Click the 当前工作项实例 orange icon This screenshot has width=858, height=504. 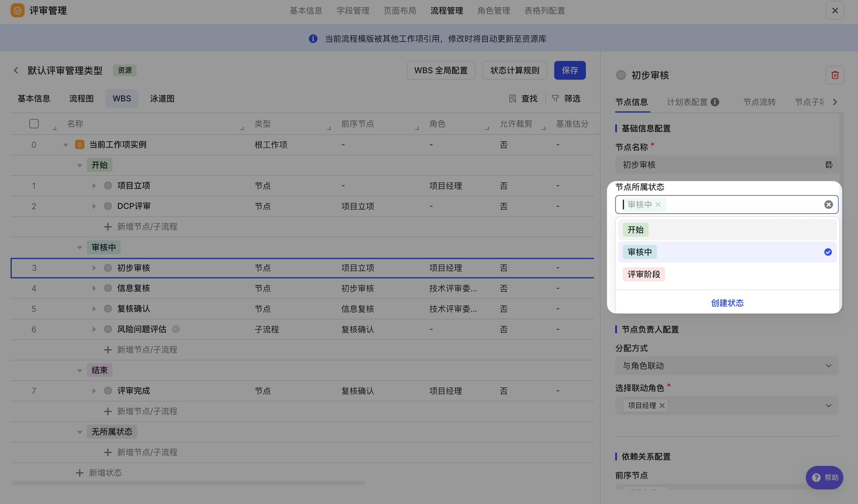click(80, 145)
